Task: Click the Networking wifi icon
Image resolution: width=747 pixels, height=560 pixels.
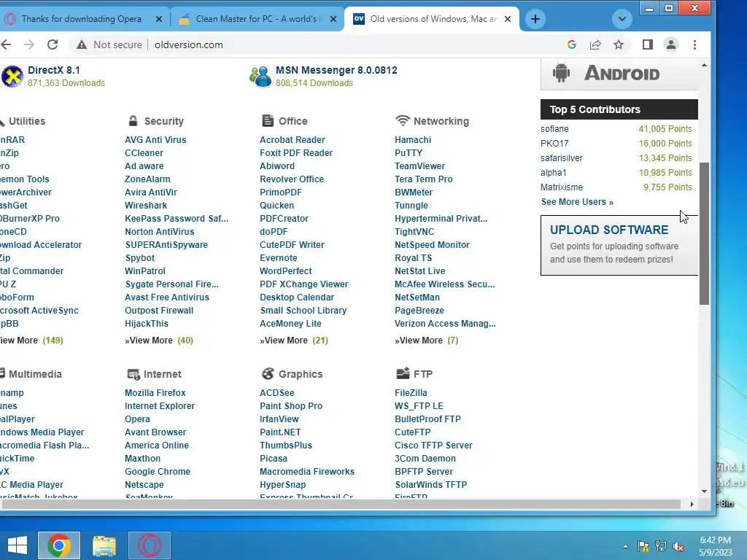Action: tap(403, 120)
